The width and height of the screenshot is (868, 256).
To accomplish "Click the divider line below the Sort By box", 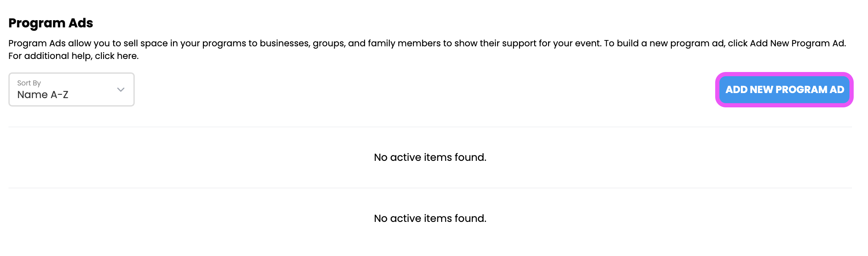I will tap(430, 127).
